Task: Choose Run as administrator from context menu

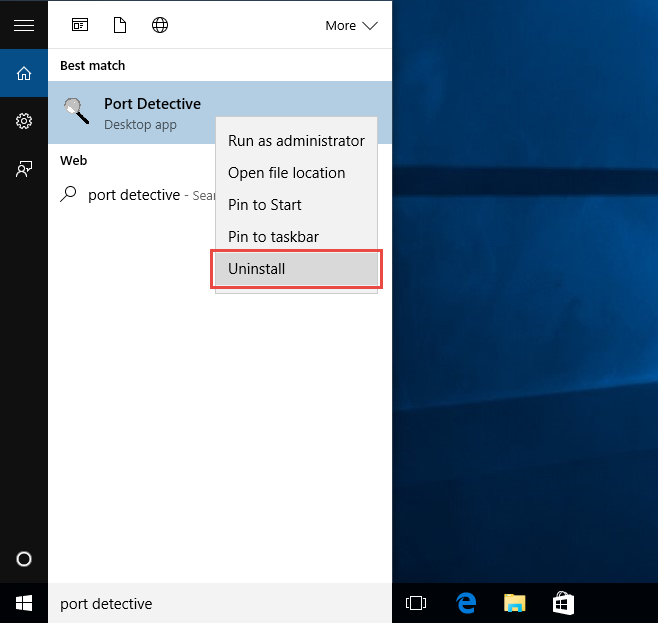Action: click(x=296, y=141)
